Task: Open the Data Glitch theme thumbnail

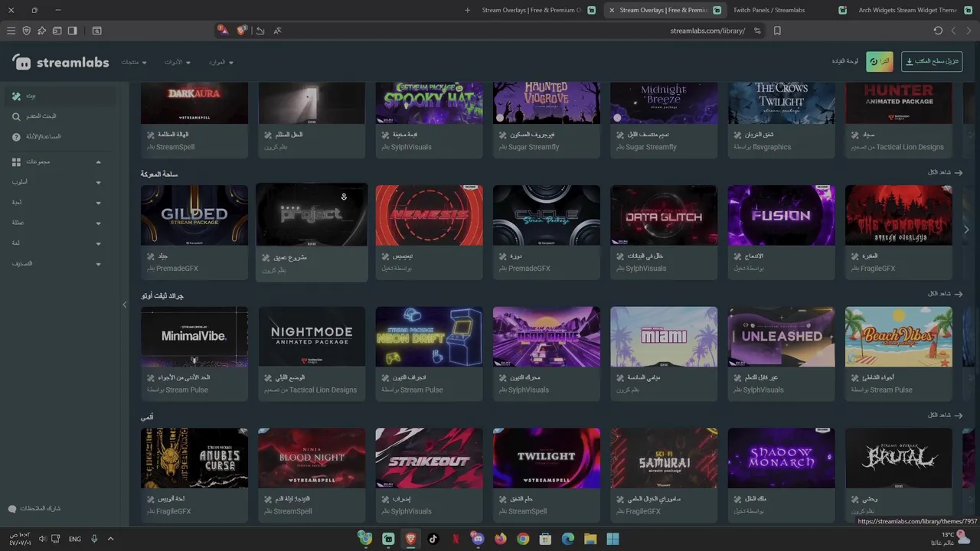Action: click(x=664, y=215)
